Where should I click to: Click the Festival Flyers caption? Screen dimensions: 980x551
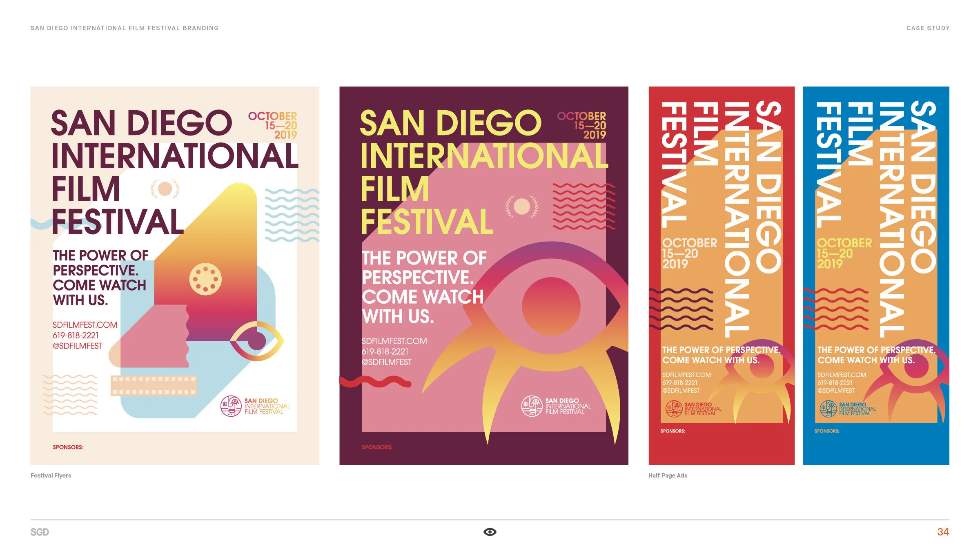pos(51,475)
